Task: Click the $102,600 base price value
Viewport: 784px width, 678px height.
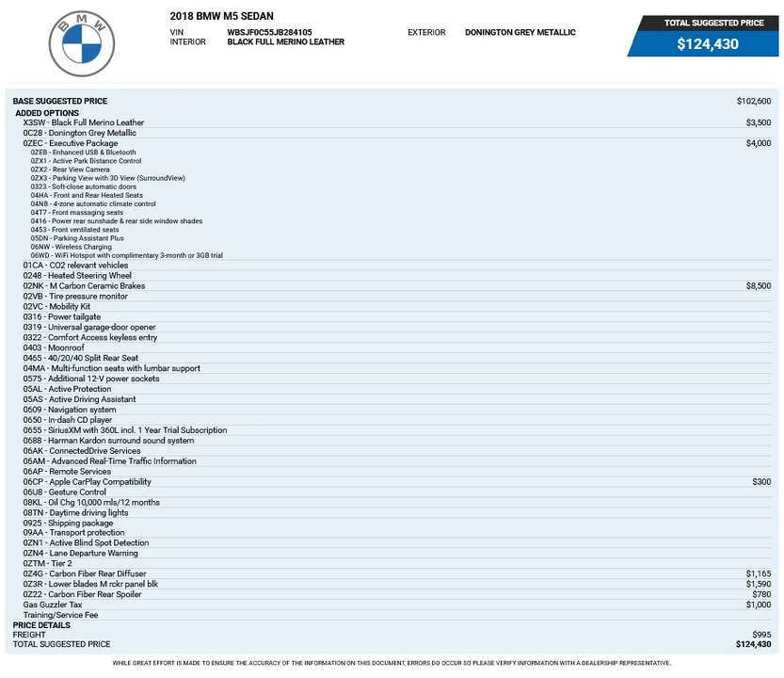Action: tap(754, 101)
